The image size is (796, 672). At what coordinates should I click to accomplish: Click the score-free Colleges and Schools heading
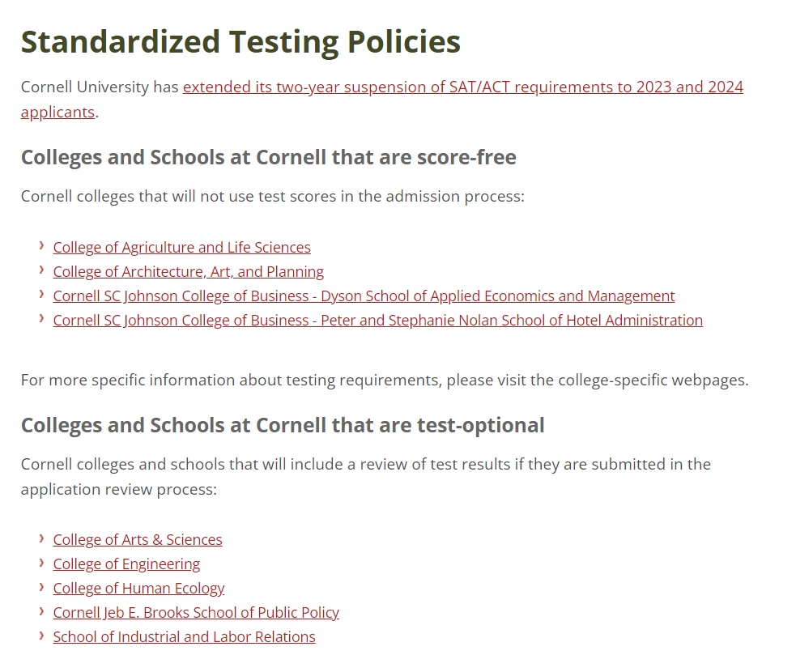coord(268,157)
